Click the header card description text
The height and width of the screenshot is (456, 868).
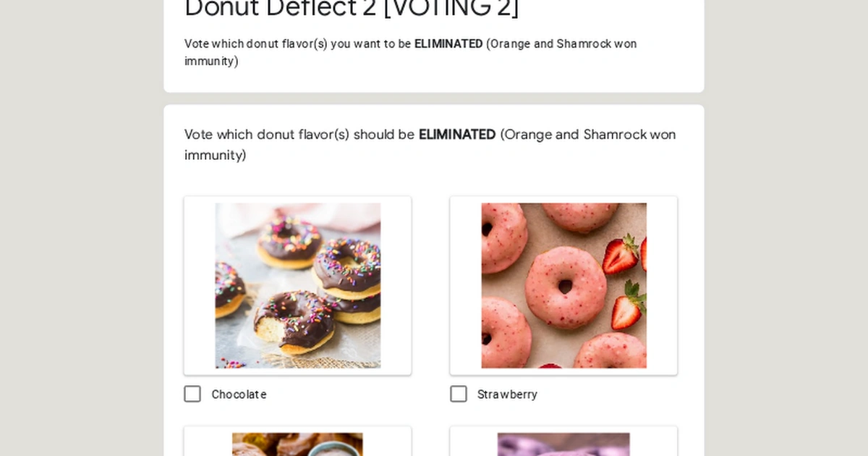[x=410, y=52]
